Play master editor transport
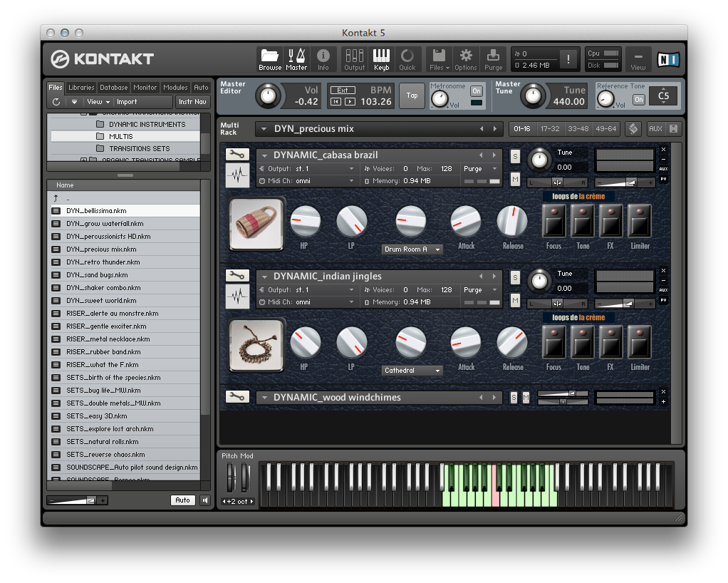 point(350,102)
